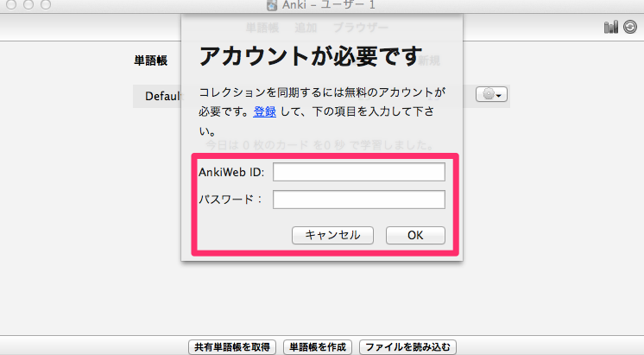
Task: Click the yellow minimize window button
Action: [28, 4]
